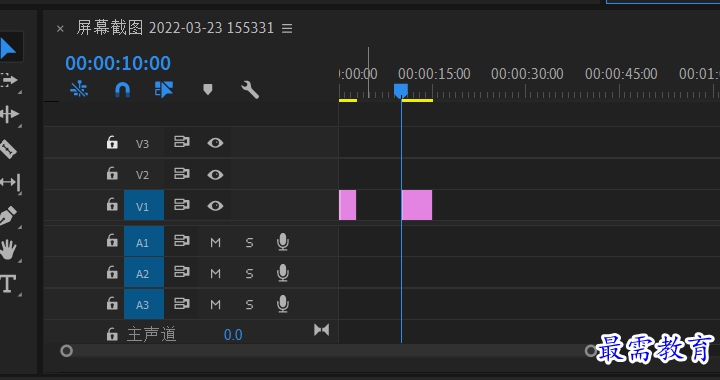Select the Track Select Forward tool
The width and height of the screenshot is (720, 380).
pos(8,80)
